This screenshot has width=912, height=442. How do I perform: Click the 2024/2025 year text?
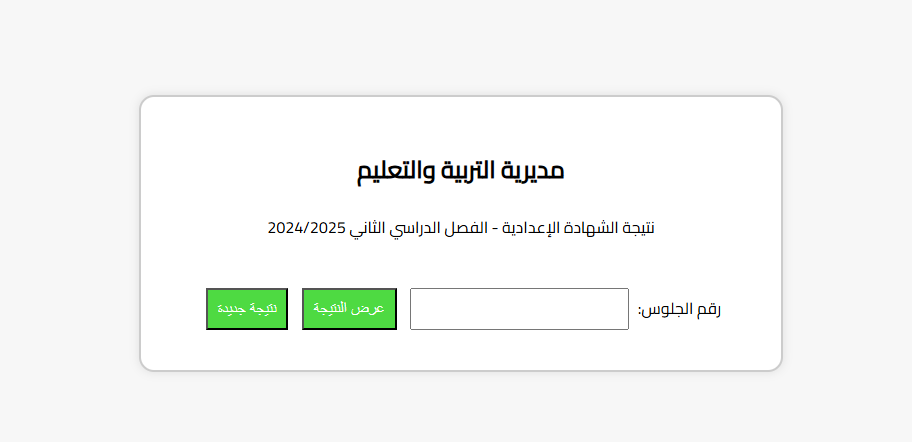coord(306,228)
